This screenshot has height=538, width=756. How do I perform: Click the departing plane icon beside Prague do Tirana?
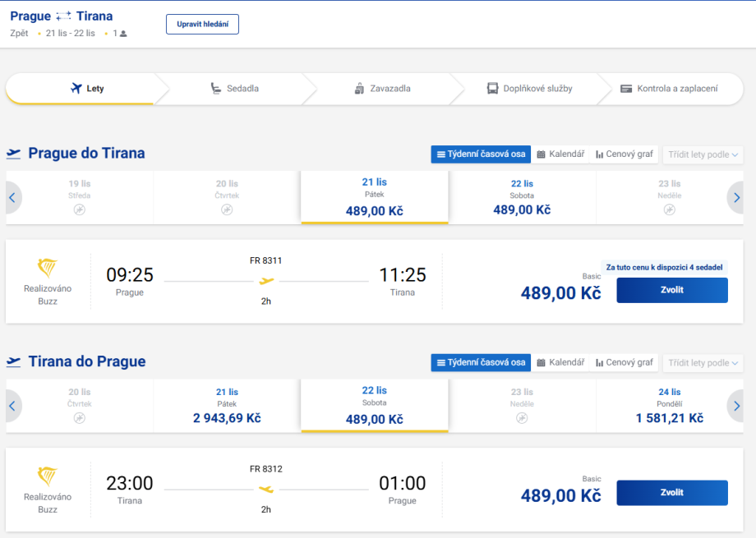(14, 154)
